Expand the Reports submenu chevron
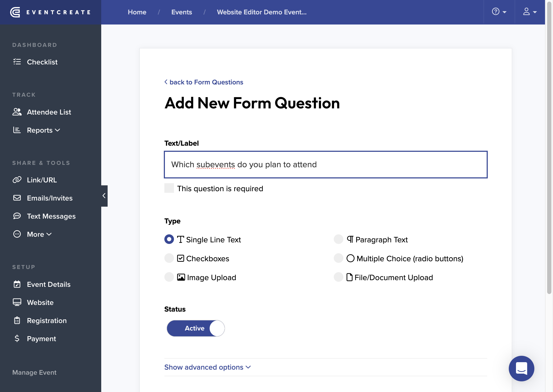 (58, 130)
